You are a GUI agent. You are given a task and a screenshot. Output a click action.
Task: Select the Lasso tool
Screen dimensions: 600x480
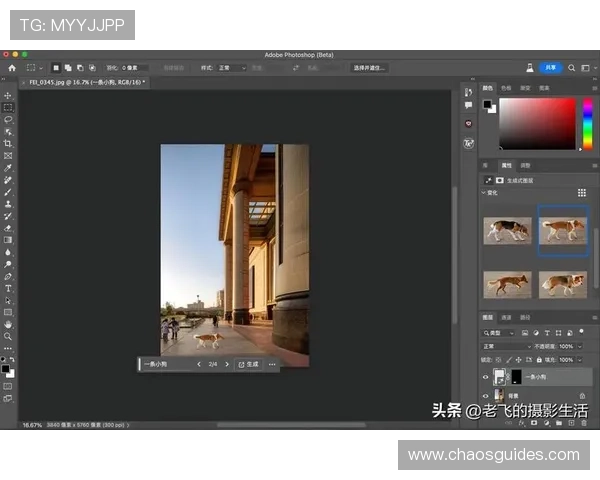8,120
